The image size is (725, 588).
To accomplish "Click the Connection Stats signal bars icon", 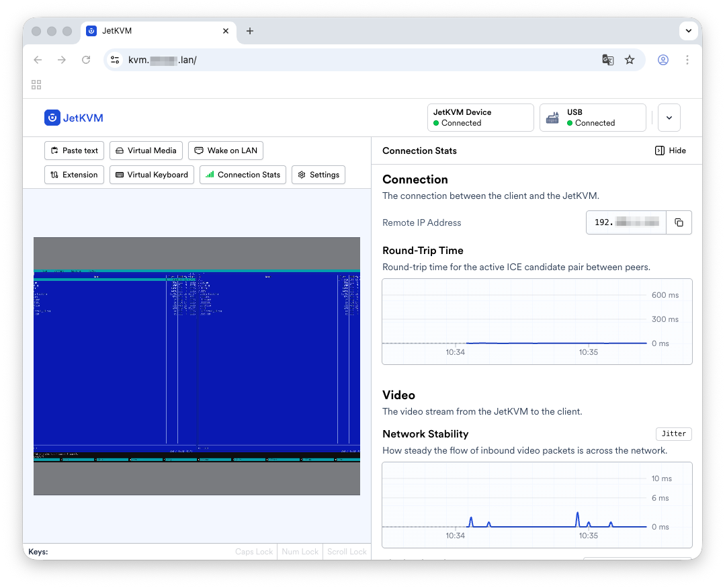I will tap(210, 175).
